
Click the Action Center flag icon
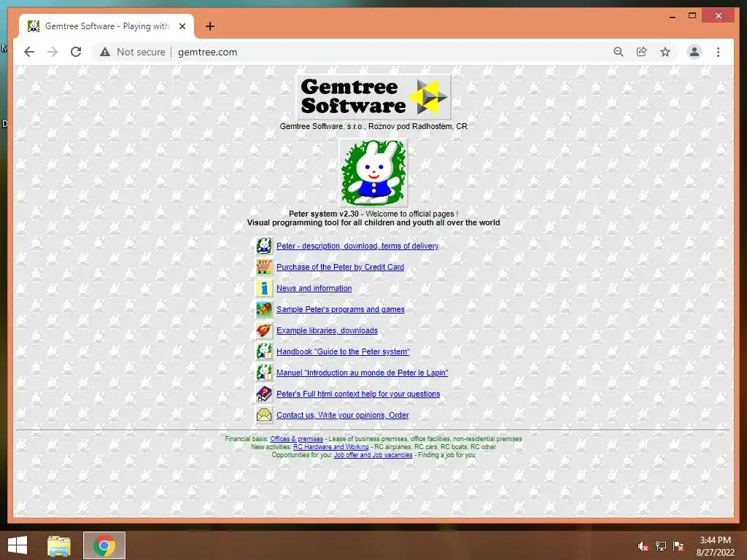(x=678, y=546)
